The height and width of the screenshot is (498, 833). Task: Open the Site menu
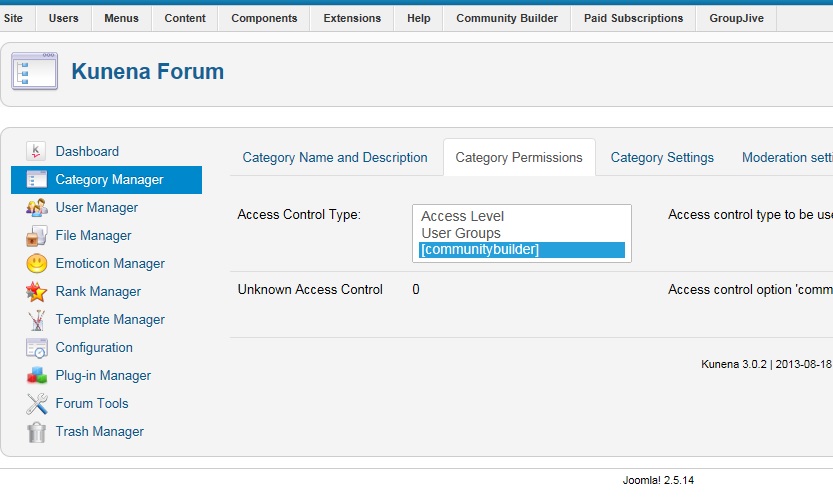(13, 18)
